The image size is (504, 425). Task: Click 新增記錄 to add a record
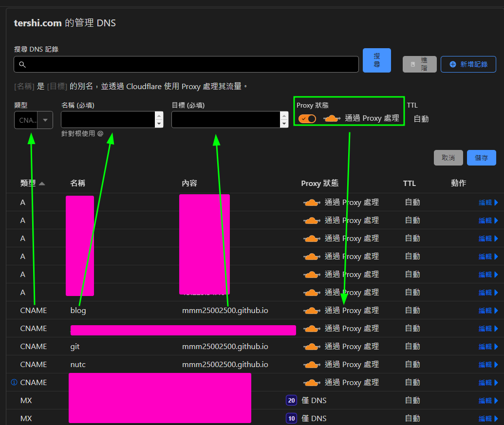pyautogui.click(x=468, y=64)
